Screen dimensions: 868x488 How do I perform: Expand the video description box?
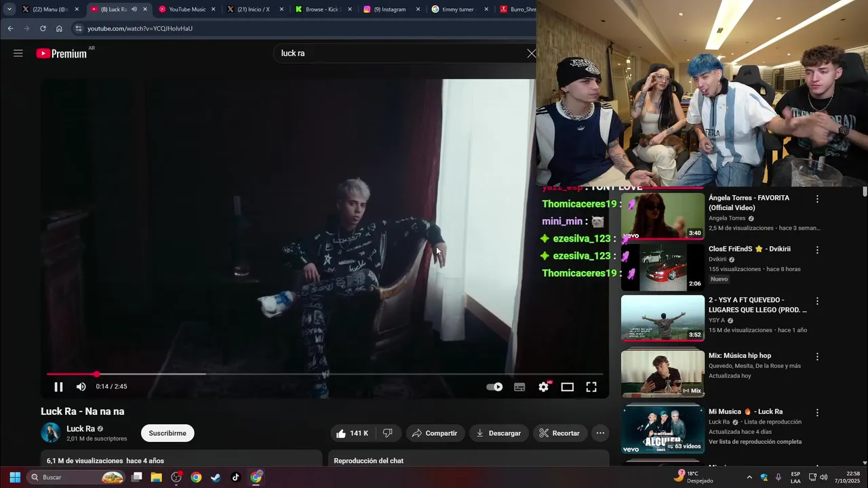tap(181, 459)
